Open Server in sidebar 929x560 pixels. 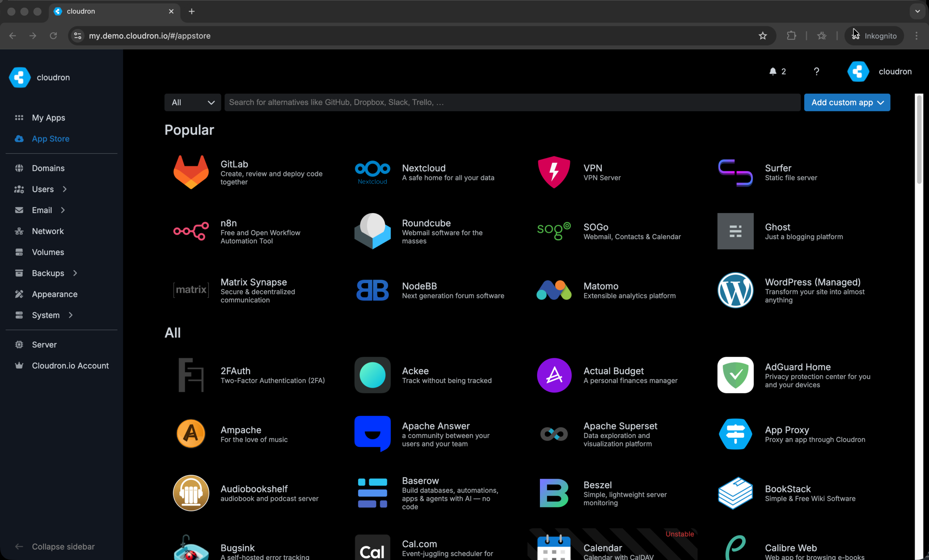[44, 345]
